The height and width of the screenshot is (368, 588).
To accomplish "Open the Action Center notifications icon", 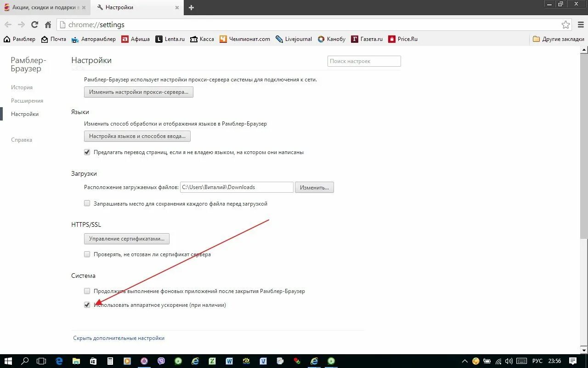I will tap(573, 361).
